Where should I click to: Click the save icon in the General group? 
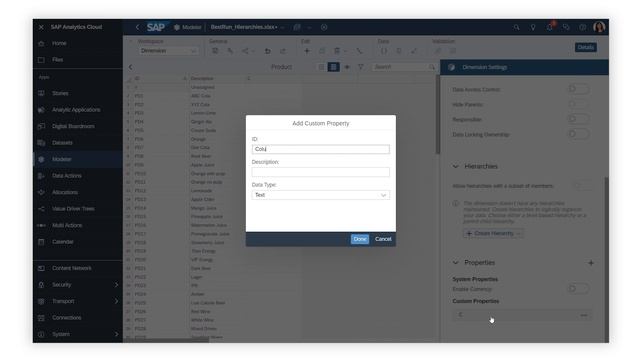tap(215, 51)
